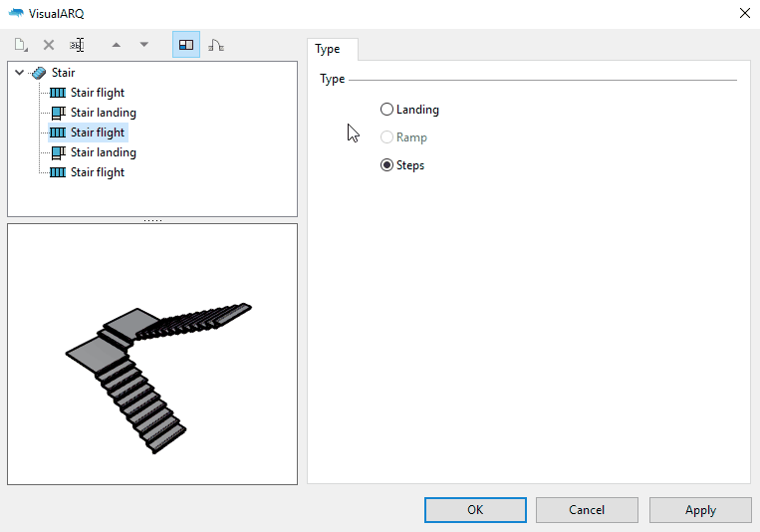Select the Steps radio button
The width and height of the screenshot is (760, 532).
tap(387, 165)
